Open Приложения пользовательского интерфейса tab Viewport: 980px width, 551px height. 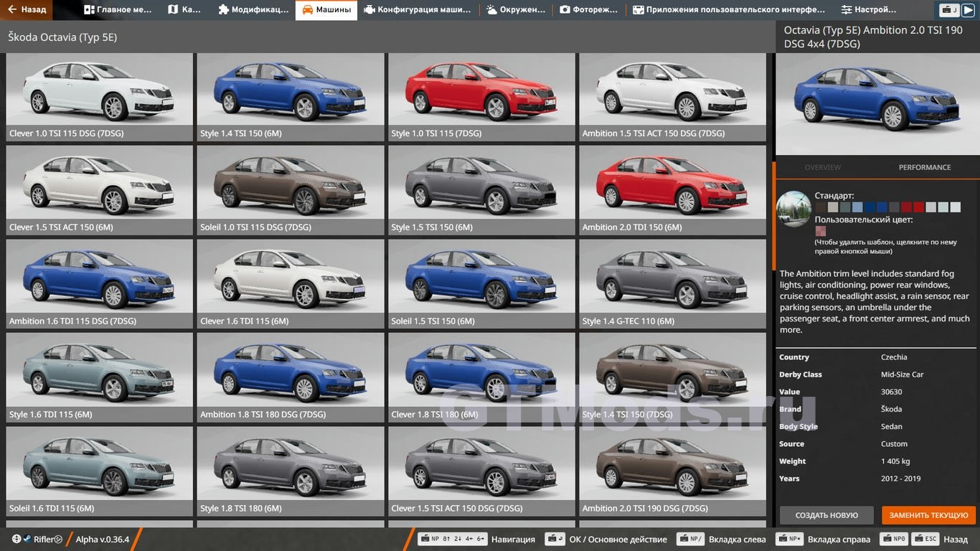[729, 10]
